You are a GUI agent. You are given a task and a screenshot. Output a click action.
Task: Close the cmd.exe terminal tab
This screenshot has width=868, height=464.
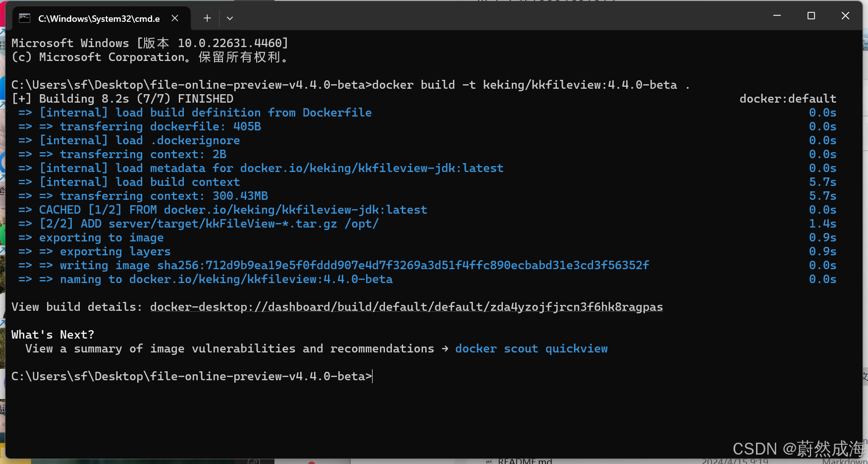click(175, 18)
